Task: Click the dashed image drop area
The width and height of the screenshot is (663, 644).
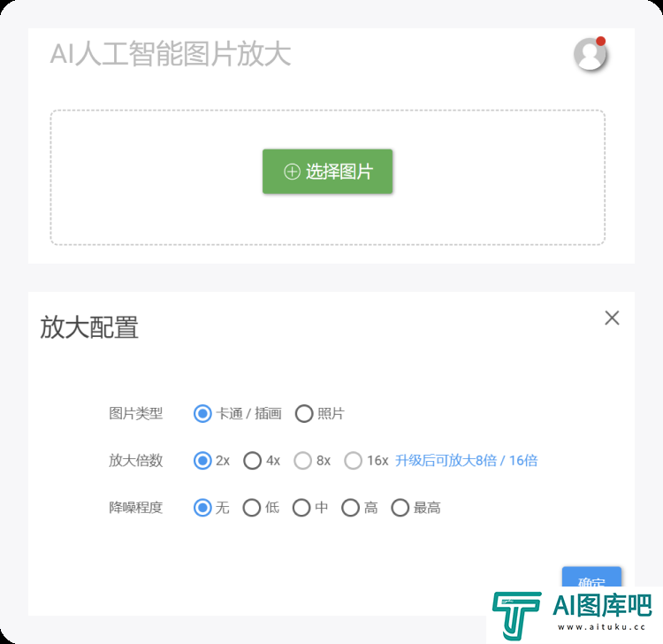Action: pyautogui.click(x=328, y=177)
